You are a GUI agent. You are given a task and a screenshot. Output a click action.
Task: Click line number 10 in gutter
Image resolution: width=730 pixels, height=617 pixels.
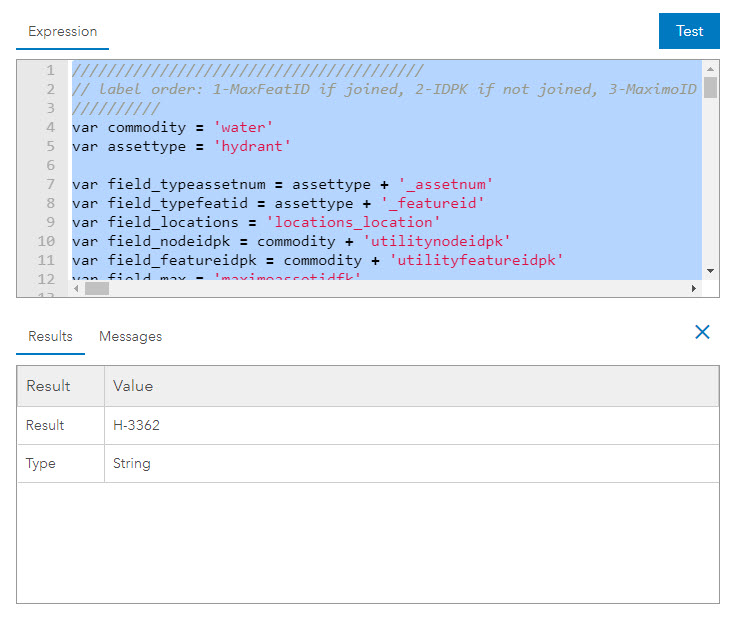coord(46,241)
